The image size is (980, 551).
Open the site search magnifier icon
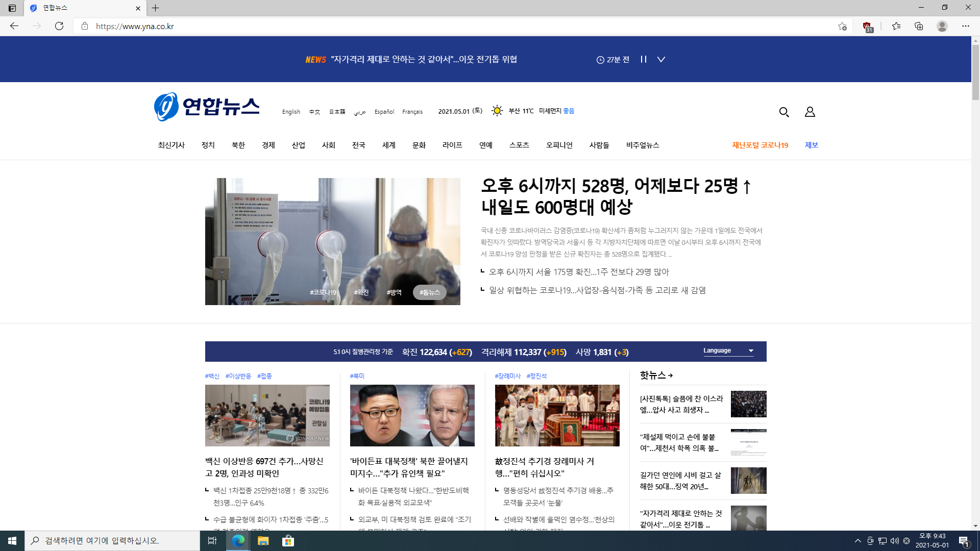pos(784,112)
